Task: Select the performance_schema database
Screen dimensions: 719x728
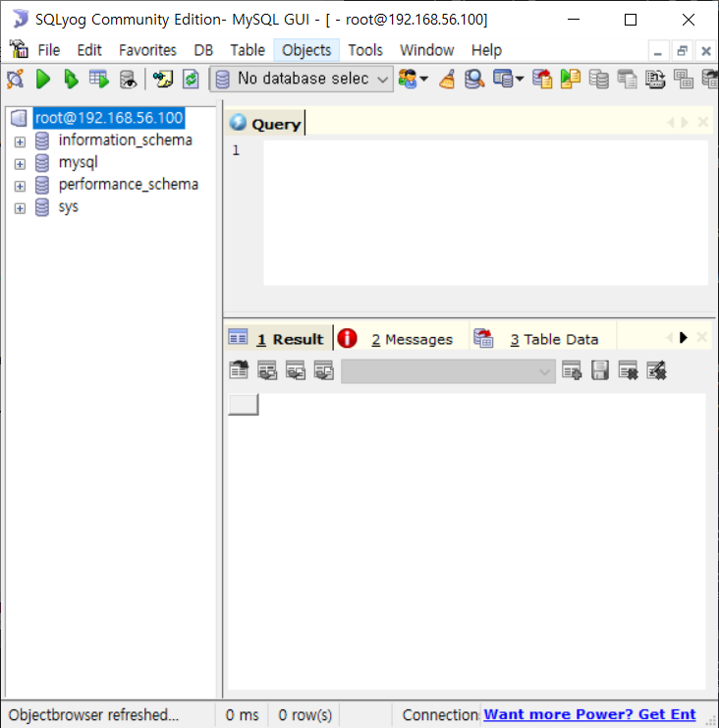Action: 128,185
